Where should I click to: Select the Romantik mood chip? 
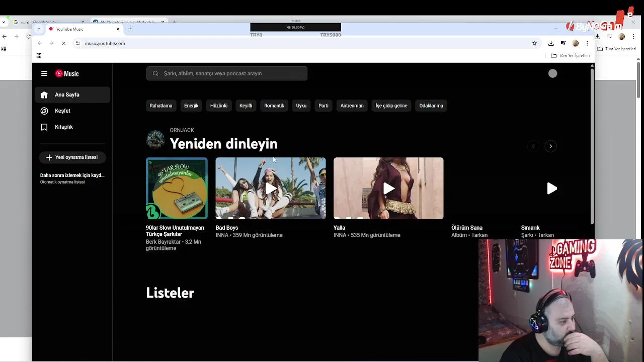pos(274,106)
